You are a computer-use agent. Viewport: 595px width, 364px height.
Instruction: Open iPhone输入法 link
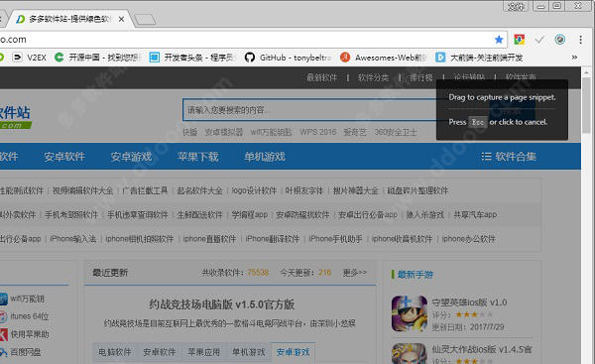click(72, 239)
